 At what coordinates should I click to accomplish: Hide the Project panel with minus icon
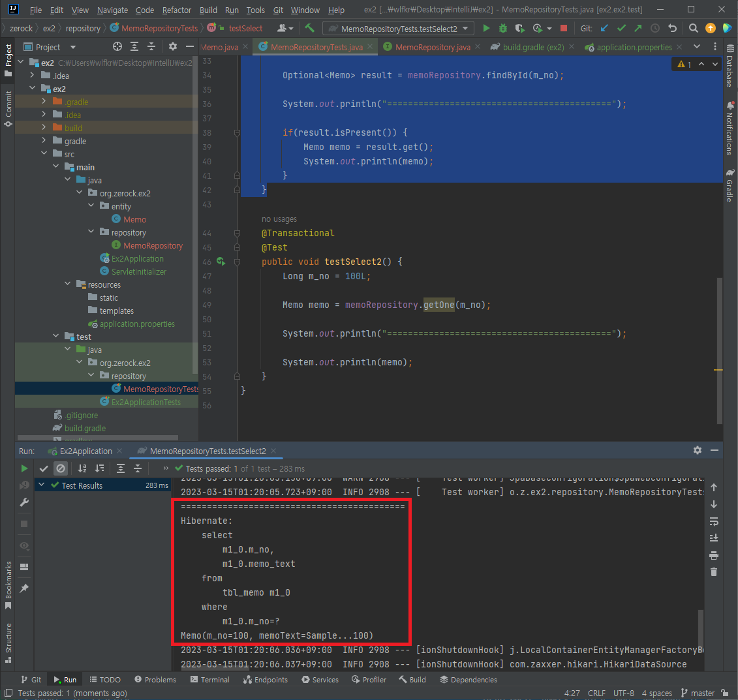190,46
